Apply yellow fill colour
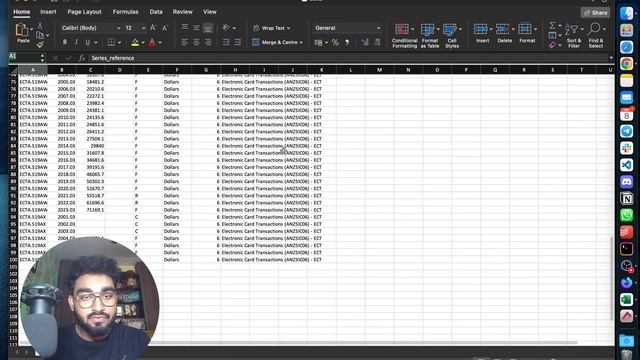This screenshot has width=640, height=360. point(135,42)
